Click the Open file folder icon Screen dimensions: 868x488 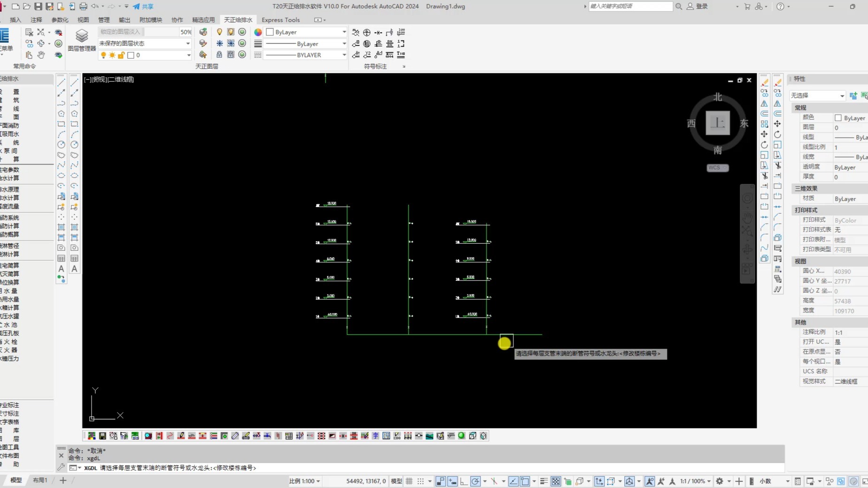point(27,7)
